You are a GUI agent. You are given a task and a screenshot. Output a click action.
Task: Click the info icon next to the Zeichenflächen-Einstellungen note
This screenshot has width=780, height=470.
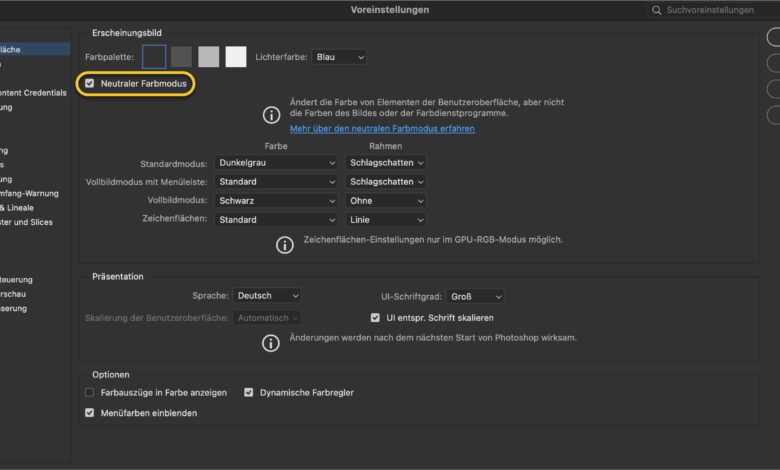click(285, 244)
